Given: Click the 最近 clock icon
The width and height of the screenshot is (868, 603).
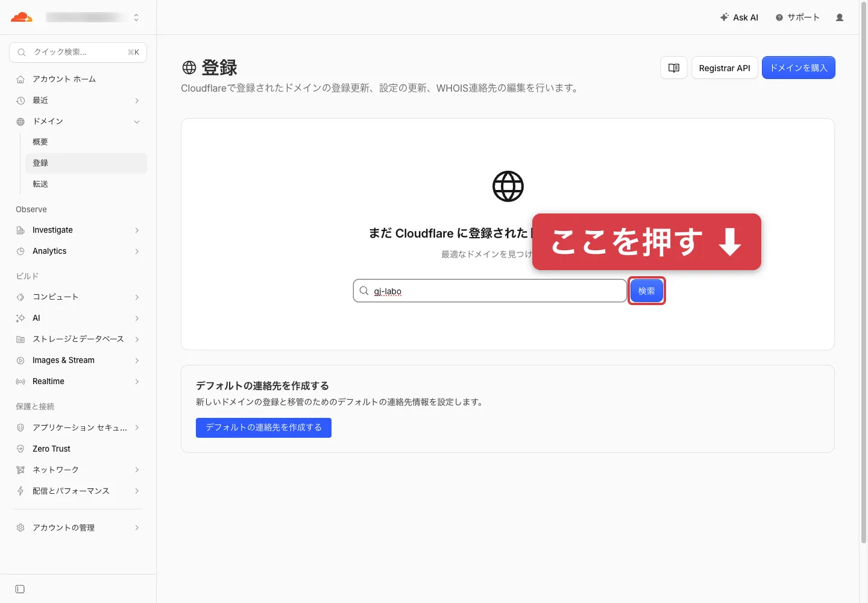Looking at the screenshot, I should 20,101.
